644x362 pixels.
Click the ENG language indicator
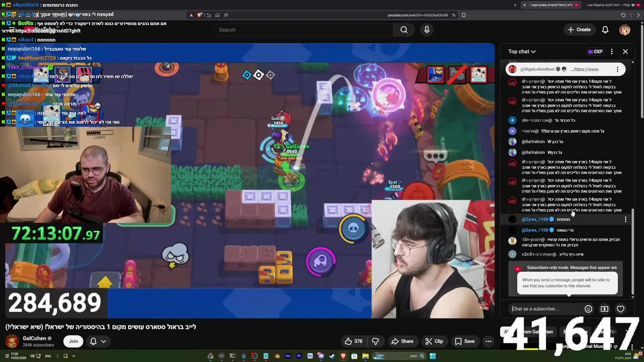[x=48, y=356]
